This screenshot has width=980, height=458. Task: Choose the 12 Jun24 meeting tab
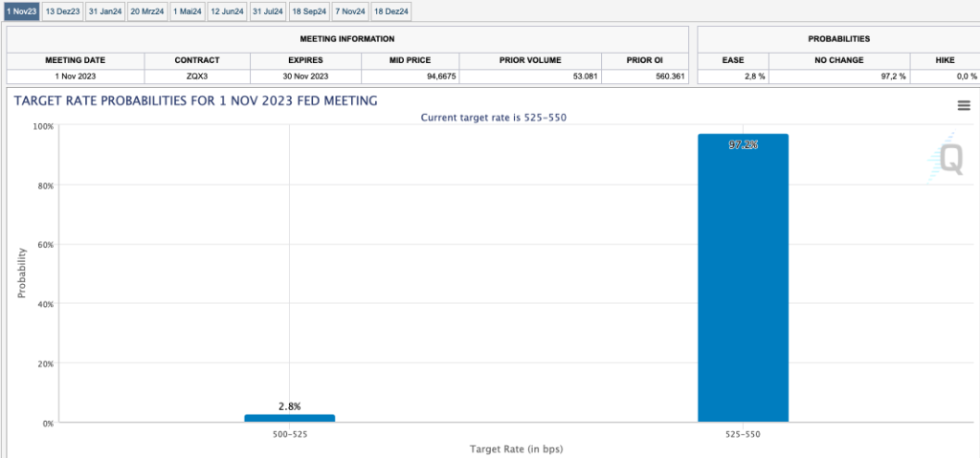coord(227,11)
